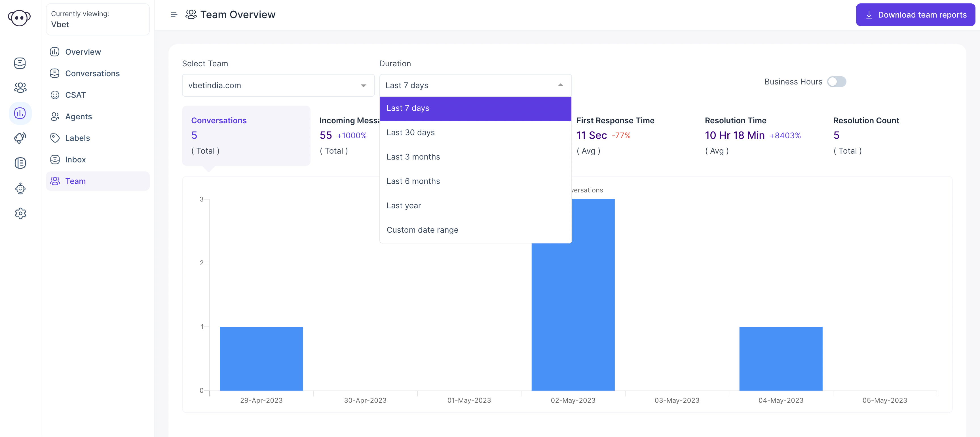Choose Last year option
The height and width of the screenshot is (437, 980).
[x=476, y=205]
